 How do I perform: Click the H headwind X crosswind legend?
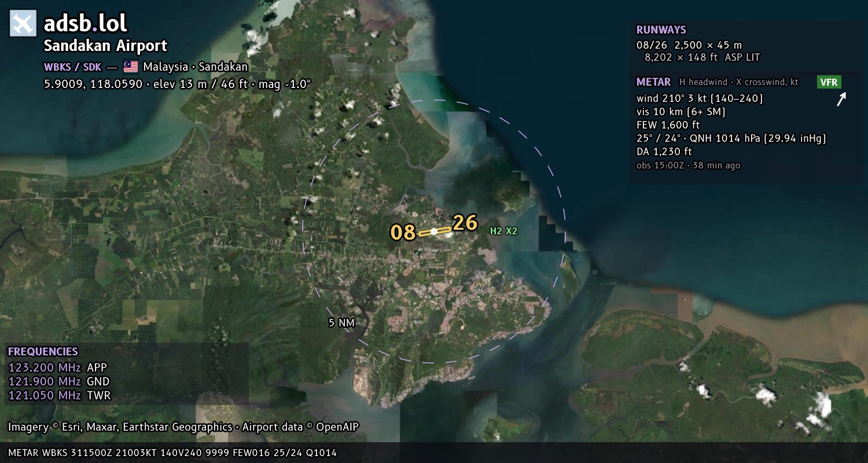click(738, 82)
